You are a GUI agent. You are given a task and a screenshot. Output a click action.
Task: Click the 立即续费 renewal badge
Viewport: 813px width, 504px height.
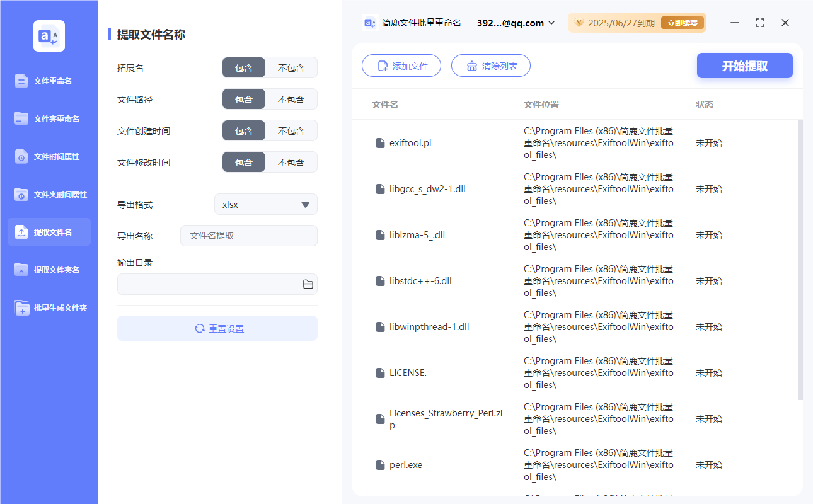683,22
